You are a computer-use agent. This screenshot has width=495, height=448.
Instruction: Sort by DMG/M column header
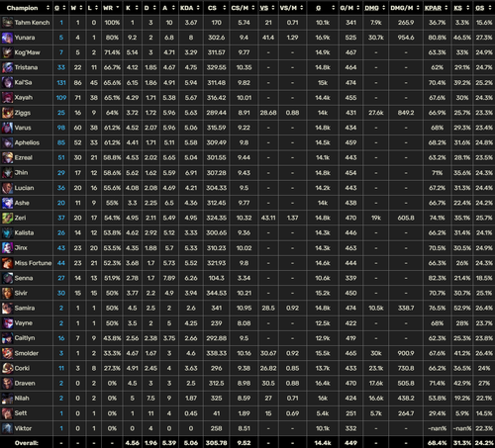[x=405, y=8]
